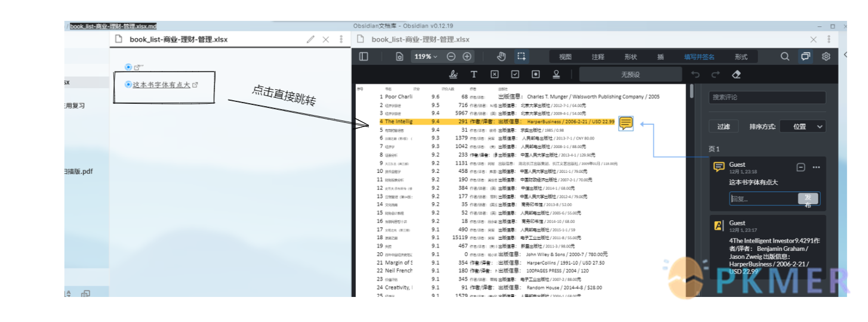Open the 119% zoom level dropdown

coord(426,57)
